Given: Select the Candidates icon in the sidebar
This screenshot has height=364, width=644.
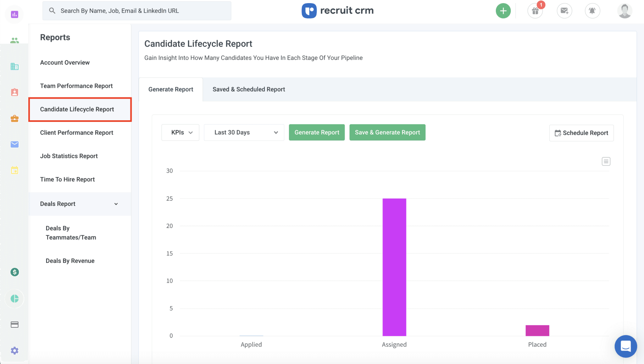Looking at the screenshot, I should (x=14, y=40).
